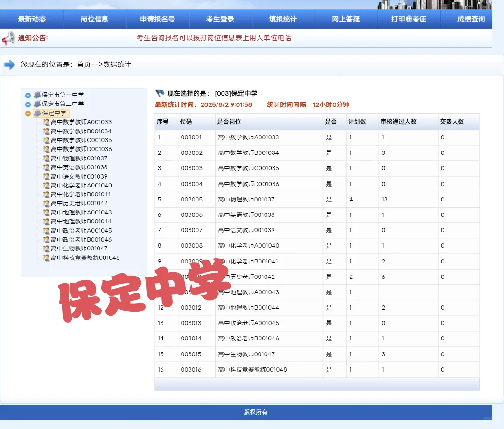Click the 交费人数 column header

[x=452, y=122]
